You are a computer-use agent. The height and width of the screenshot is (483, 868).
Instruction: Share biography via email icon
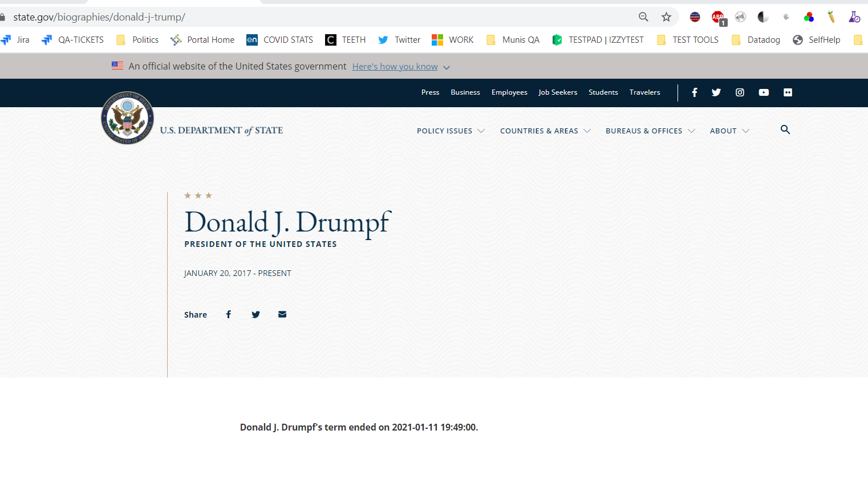282,314
